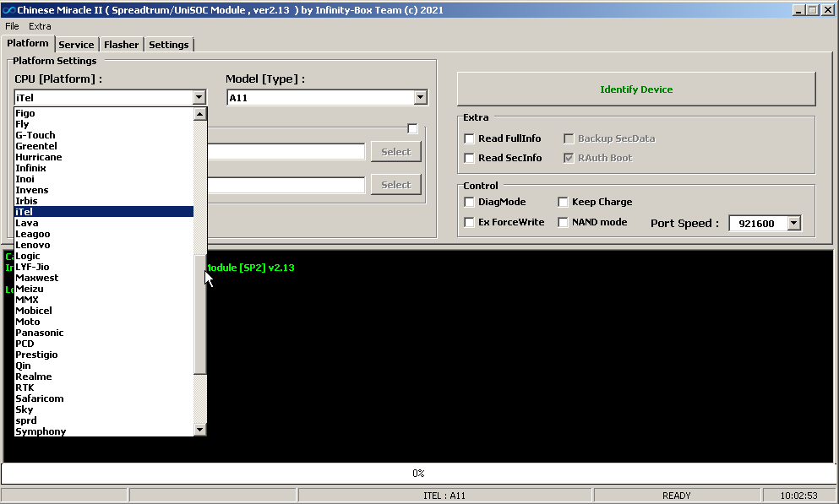
Task: Select Greentel from the platform list
Action: pyautogui.click(x=104, y=146)
